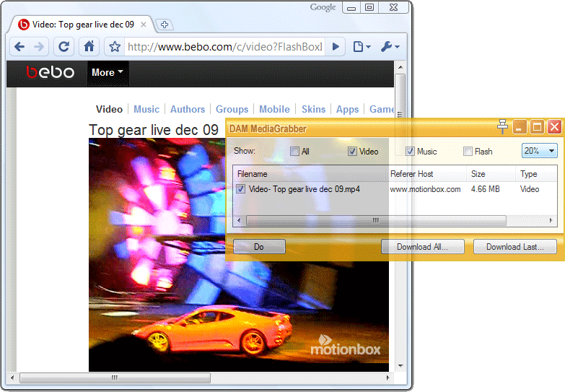
Task: Click the browser page horizontal scrollbar thumb
Action: pos(115,378)
